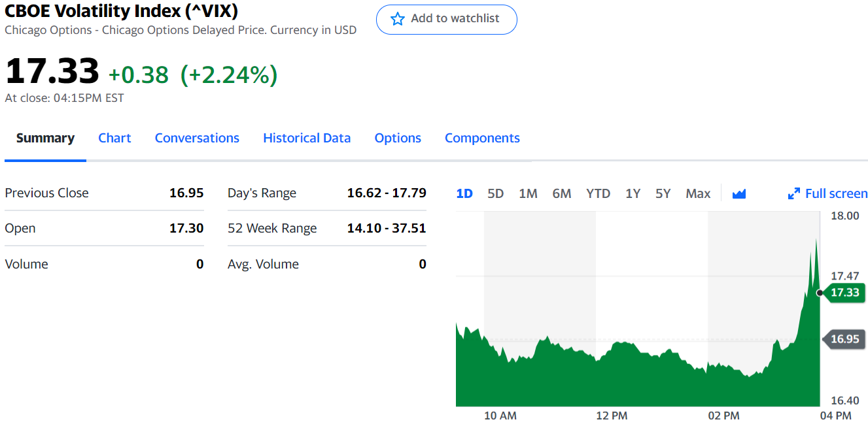Open the Conversations tab

click(197, 138)
